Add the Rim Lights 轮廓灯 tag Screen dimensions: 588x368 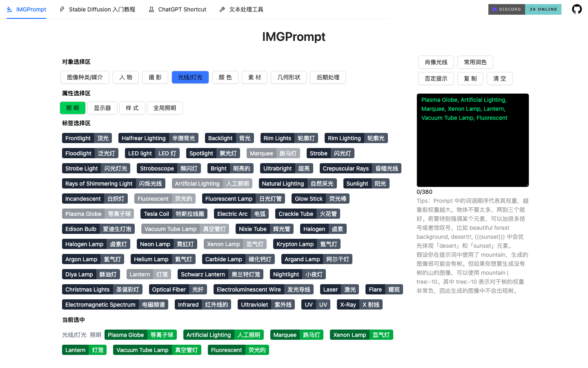coord(289,138)
